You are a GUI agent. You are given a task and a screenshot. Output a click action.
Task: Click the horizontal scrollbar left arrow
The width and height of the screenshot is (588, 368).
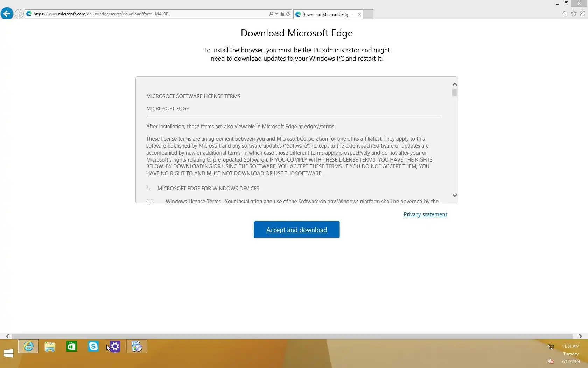7,336
